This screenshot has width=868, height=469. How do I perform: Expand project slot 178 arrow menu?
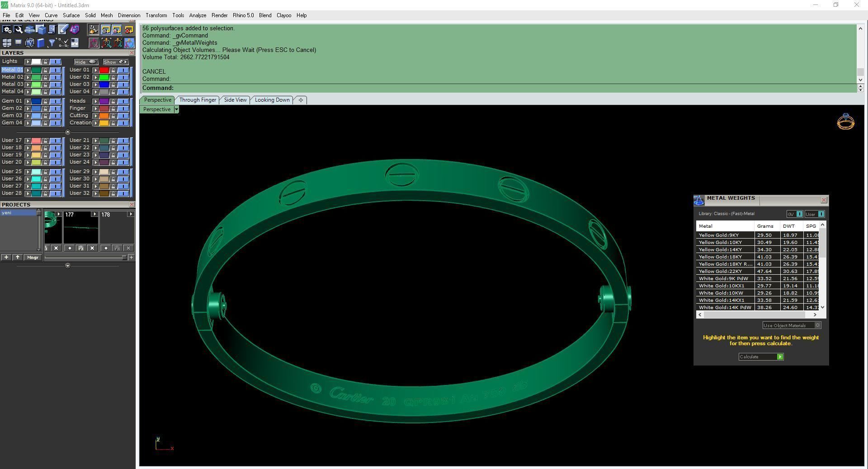(x=130, y=214)
